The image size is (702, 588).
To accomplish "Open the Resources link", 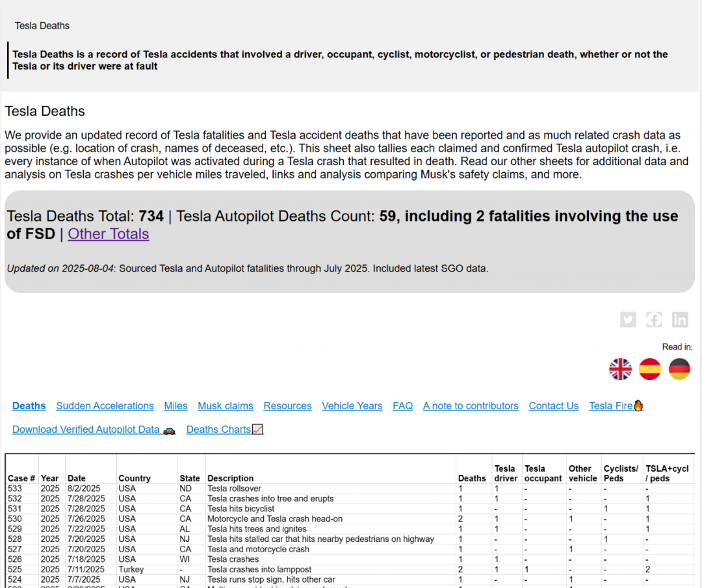I will [287, 406].
